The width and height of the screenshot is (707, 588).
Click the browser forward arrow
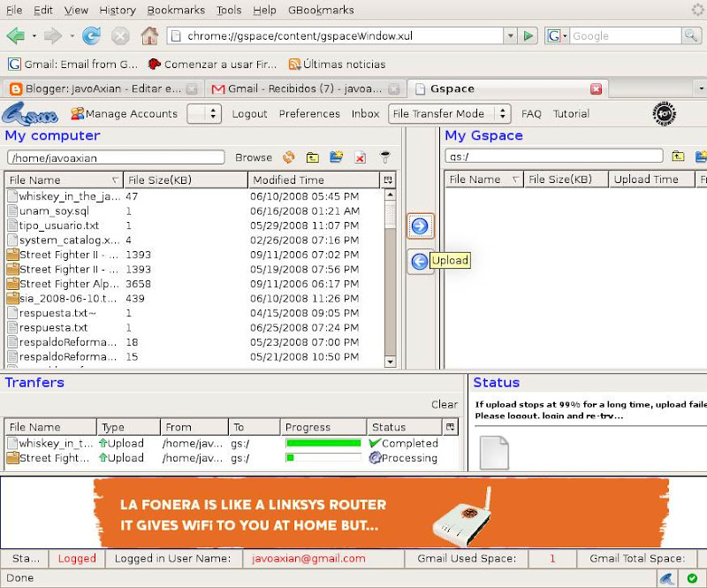53,35
